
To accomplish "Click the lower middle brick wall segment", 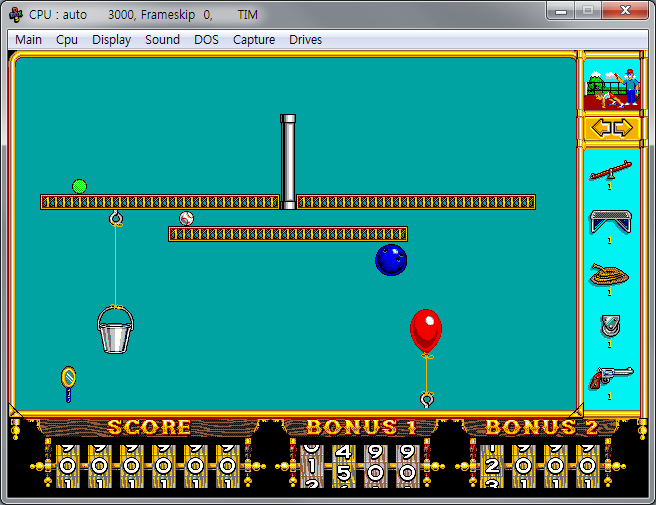I will point(288,234).
